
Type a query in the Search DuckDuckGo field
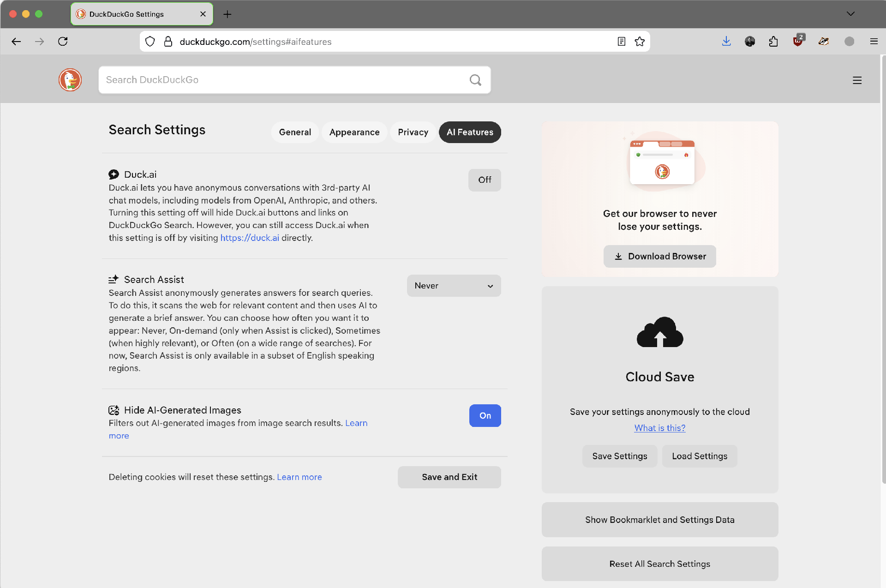pos(286,79)
